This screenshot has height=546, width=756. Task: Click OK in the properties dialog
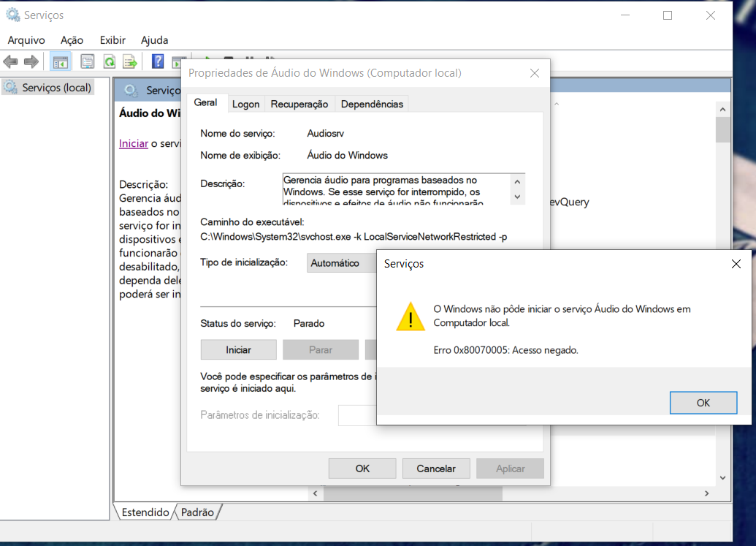click(x=362, y=469)
